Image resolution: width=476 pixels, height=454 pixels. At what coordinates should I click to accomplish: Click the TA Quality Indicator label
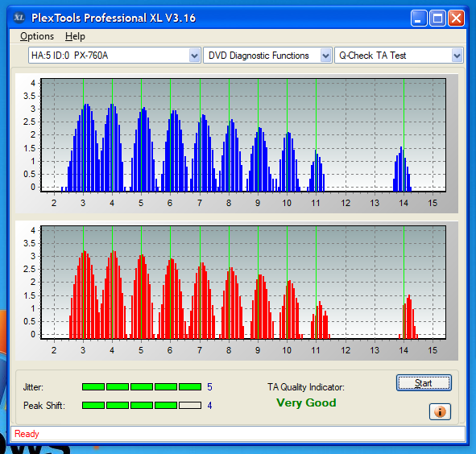(x=306, y=387)
